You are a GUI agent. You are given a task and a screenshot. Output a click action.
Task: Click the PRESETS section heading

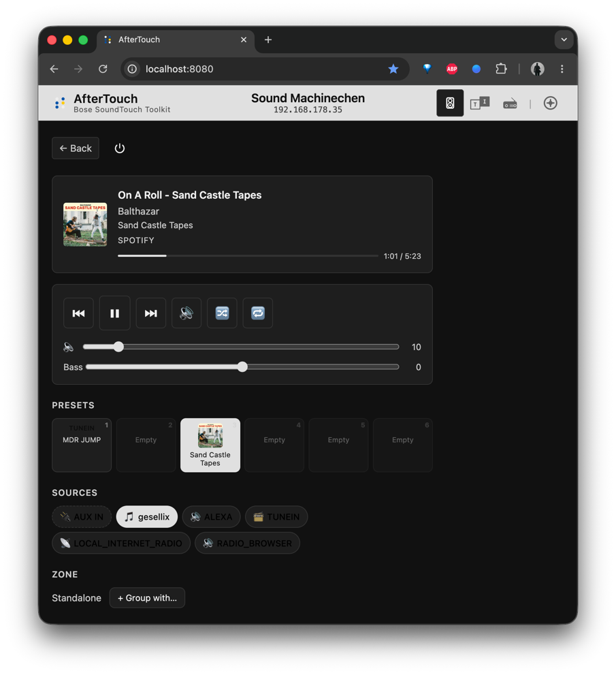(x=73, y=405)
